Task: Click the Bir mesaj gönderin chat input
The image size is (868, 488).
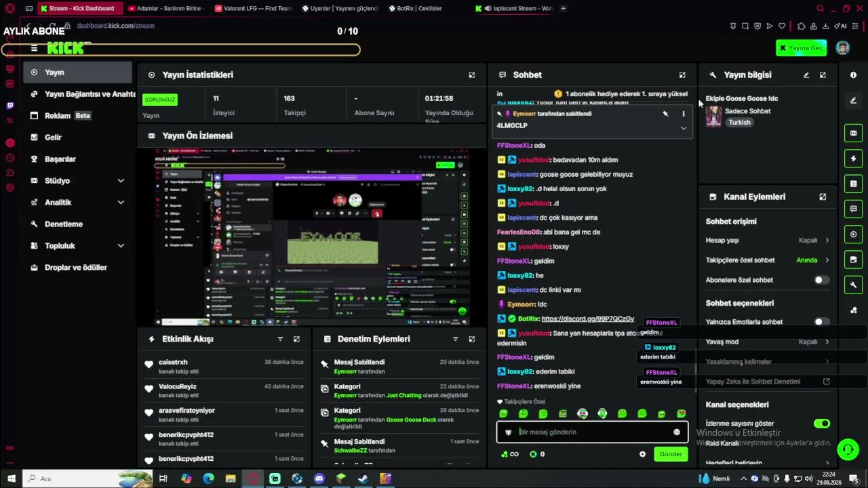Action: (x=592, y=432)
